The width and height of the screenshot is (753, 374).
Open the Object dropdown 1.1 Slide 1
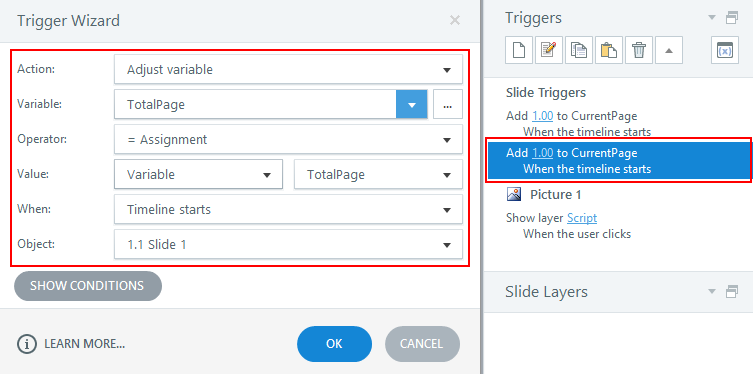[x=288, y=244]
